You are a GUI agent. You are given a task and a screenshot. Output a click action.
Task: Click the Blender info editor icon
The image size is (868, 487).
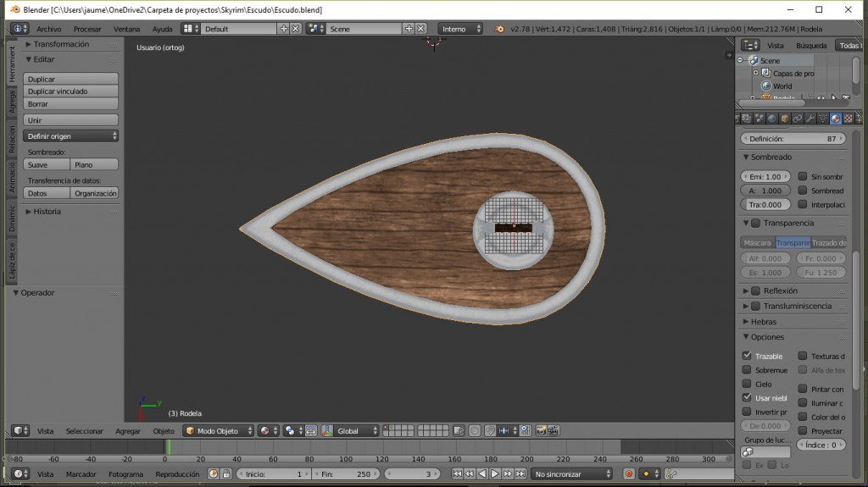tap(17, 29)
